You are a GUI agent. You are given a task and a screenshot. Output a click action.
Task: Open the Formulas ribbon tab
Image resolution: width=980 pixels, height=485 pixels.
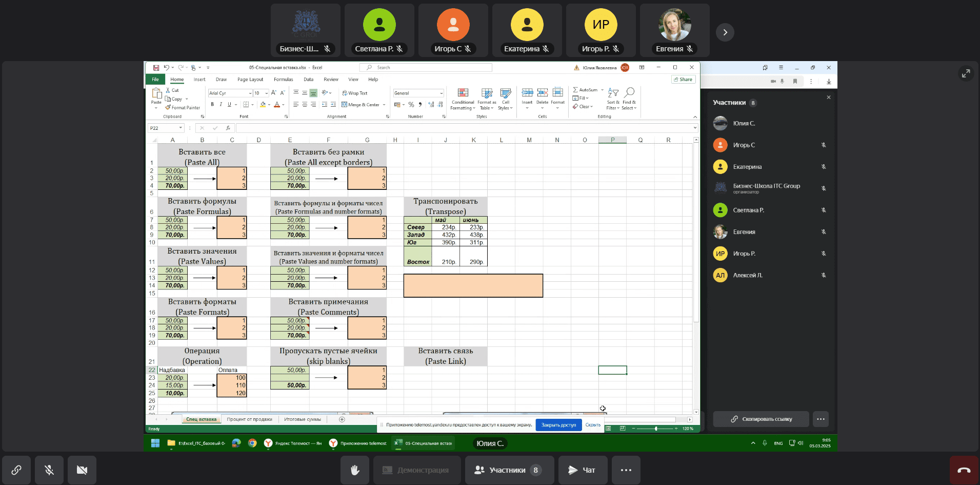pos(283,80)
